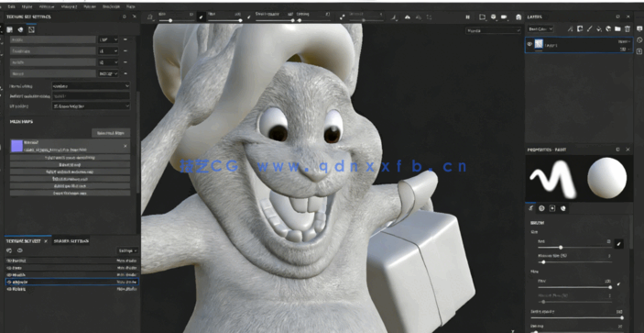
Task: Add a fill layer with the bucket icon
Action: [599, 28]
